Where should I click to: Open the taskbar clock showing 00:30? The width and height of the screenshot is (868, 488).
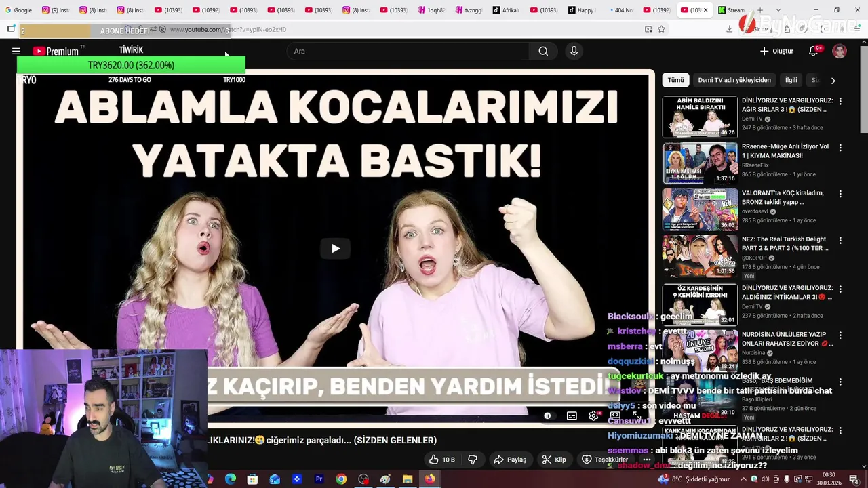[829, 479]
